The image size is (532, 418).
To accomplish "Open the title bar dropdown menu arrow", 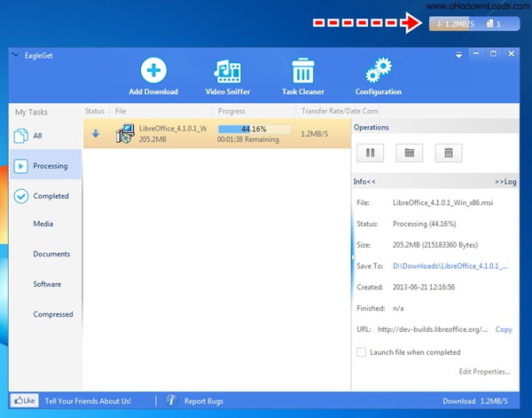I will (x=458, y=55).
